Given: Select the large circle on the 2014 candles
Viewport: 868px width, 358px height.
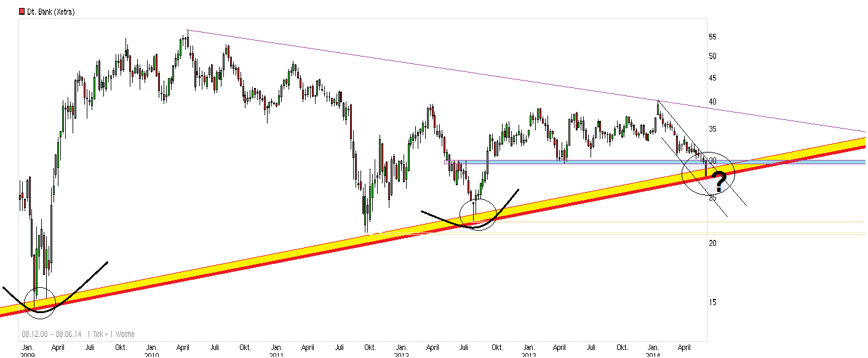Looking at the screenshot, I should coord(709,174).
